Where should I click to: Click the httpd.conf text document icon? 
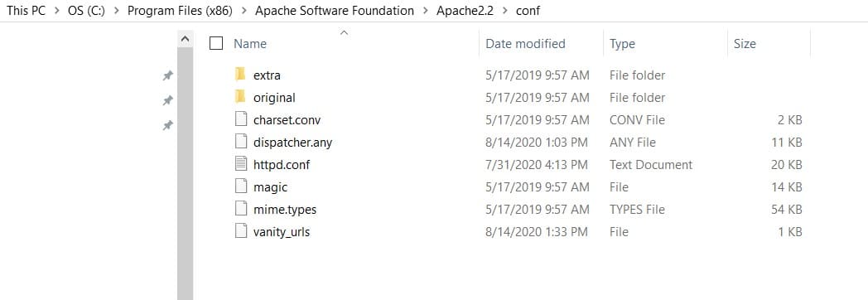pyautogui.click(x=240, y=164)
